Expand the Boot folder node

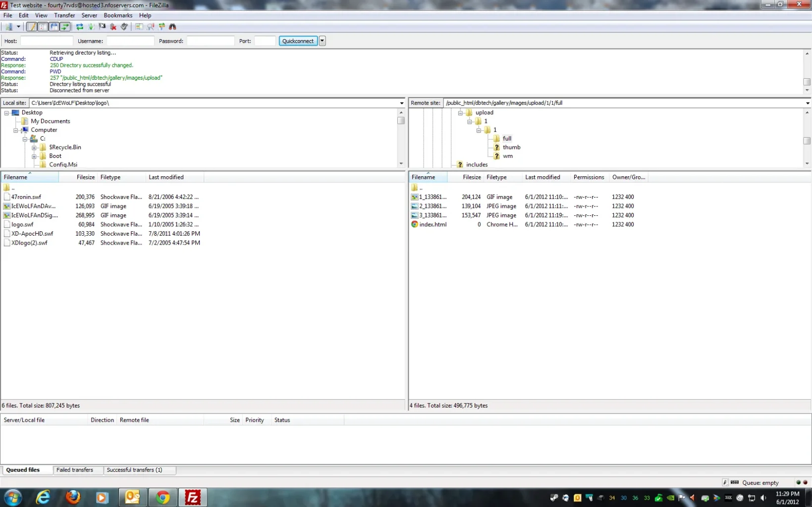coord(34,156)
